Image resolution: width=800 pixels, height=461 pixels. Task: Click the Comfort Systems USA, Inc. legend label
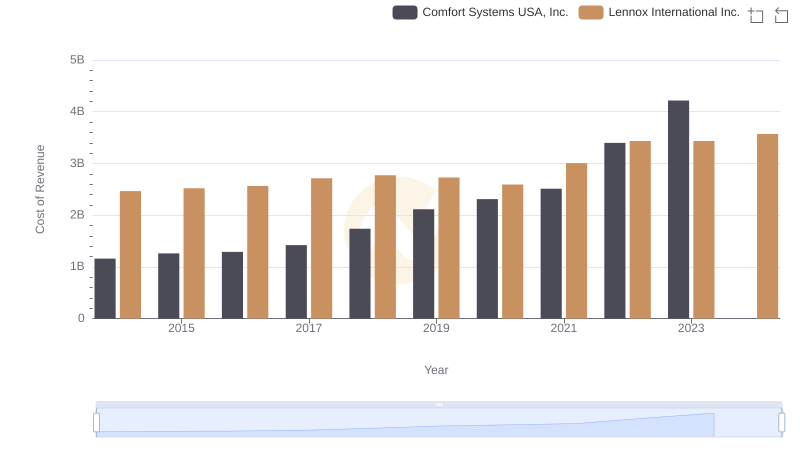495,12
